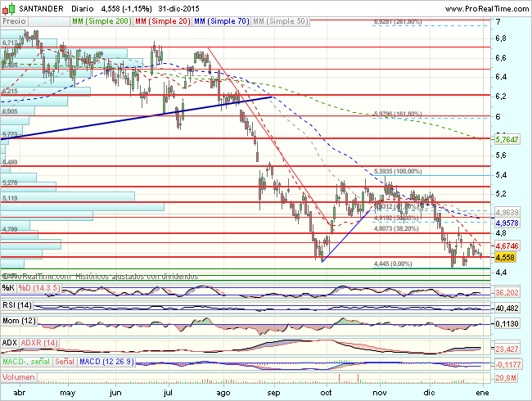
Task: Open the www.ProRealTime.com link
Action: 487,9
